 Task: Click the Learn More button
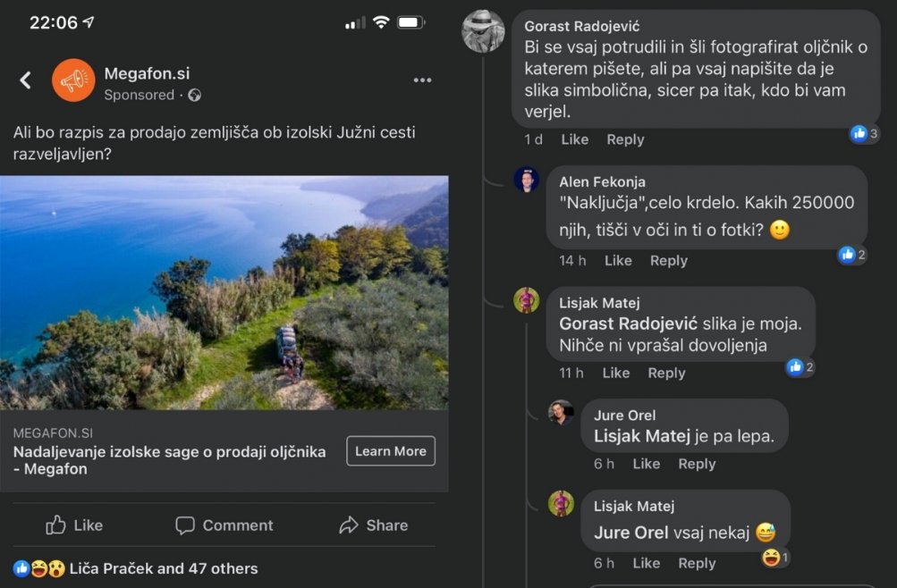point(391,451)
